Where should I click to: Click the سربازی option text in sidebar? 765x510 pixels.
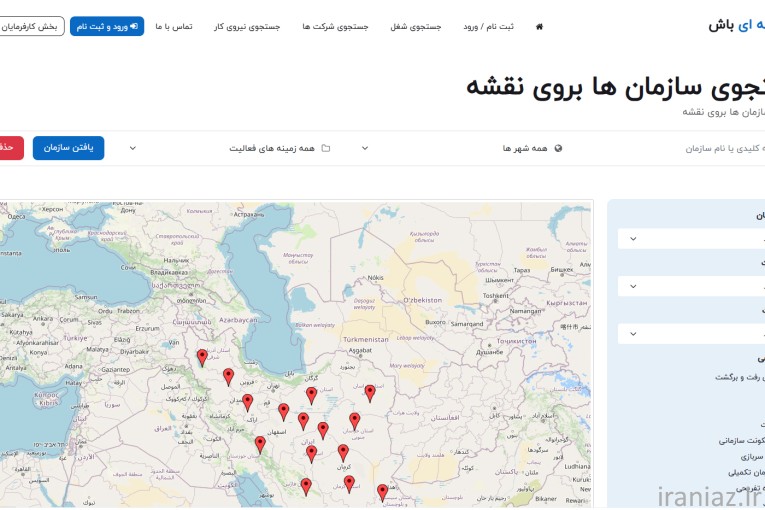coord(751,457)
